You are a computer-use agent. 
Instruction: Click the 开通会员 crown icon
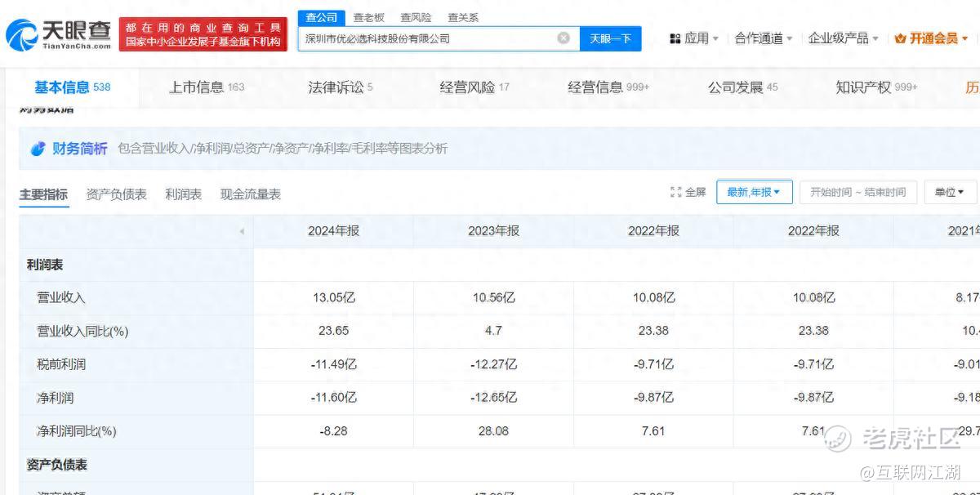pyautogui.click(x=901, y=38)
